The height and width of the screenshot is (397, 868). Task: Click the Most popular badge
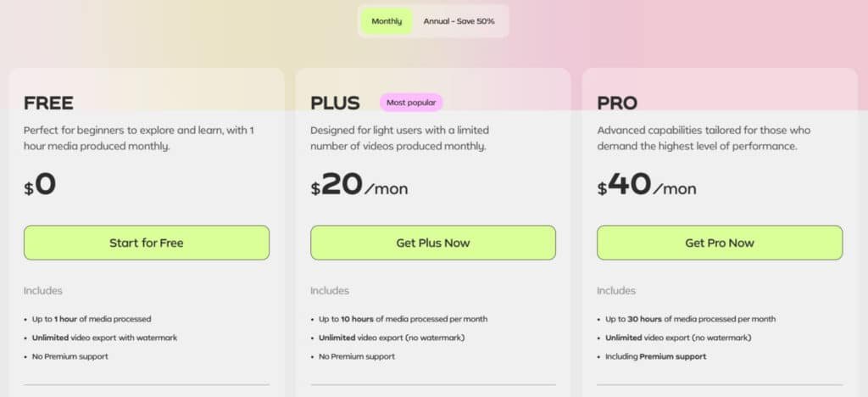[411, 103]
